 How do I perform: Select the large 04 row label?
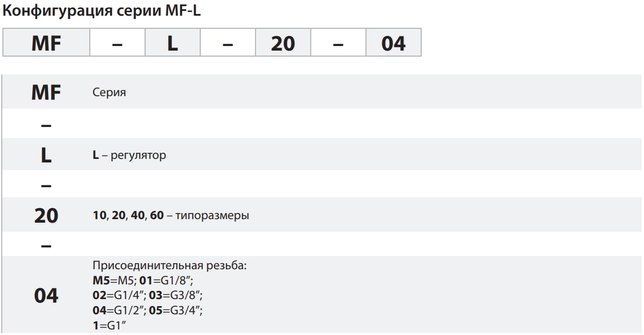[46, 295]
